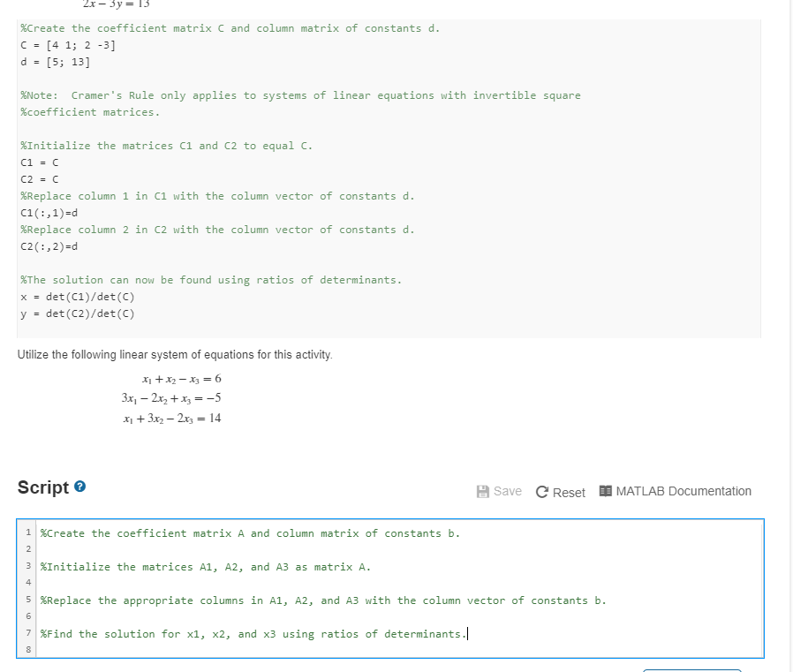The height and width of the screenshot is (672, 793).
Task: Click line number 3 in the editor gutter
Action: pos(27,567)
